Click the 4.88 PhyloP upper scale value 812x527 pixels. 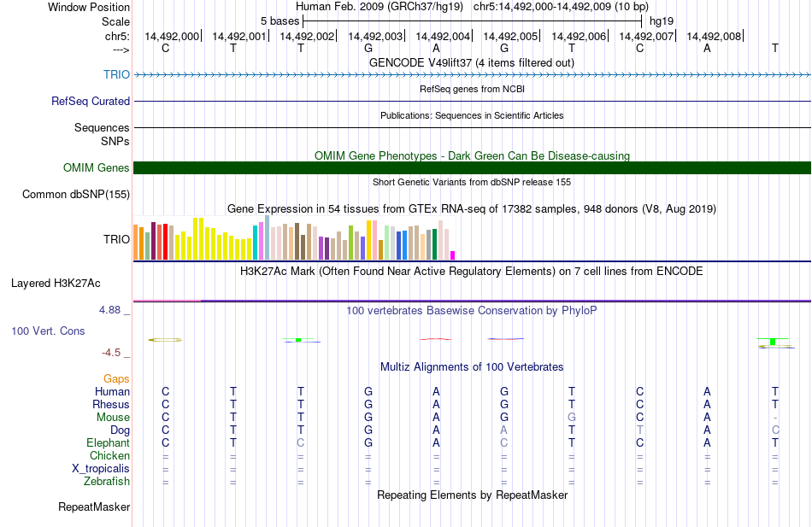109,310
